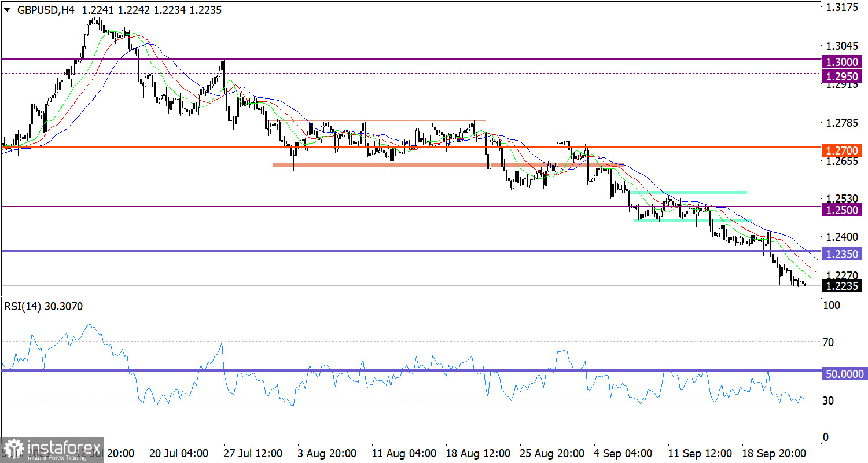This screenshot has height=463, width=868.
Task: Select the upper cyan range line near 1.2550
Action: [x=689, y=192]
